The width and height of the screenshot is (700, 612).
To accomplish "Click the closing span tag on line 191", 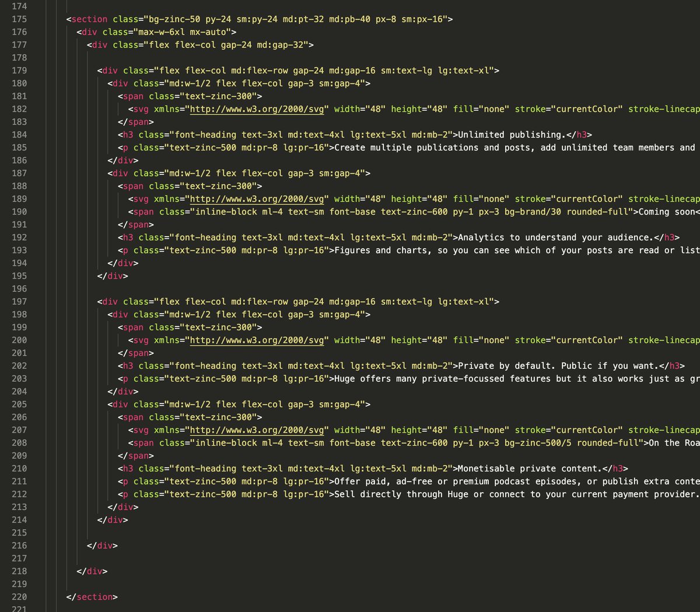I will pyautogui.click(x=136, y=224).
